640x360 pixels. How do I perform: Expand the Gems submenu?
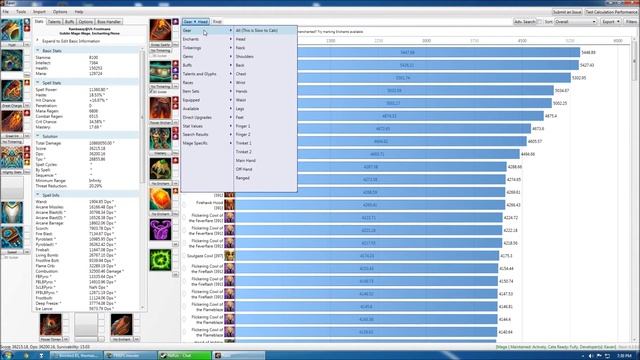pos(207,56)
